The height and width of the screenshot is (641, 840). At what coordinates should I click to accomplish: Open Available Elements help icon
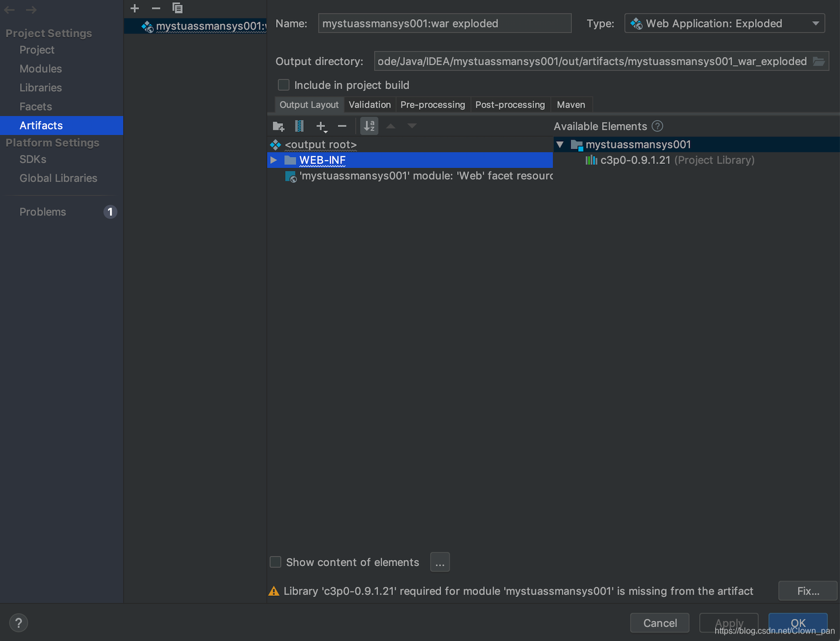tap(657, 126)
